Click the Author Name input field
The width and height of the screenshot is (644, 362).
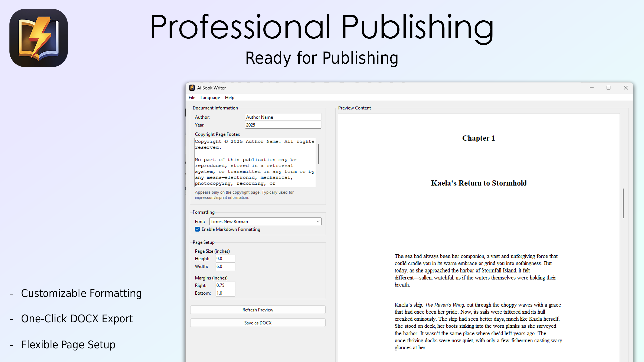(283, 117)
